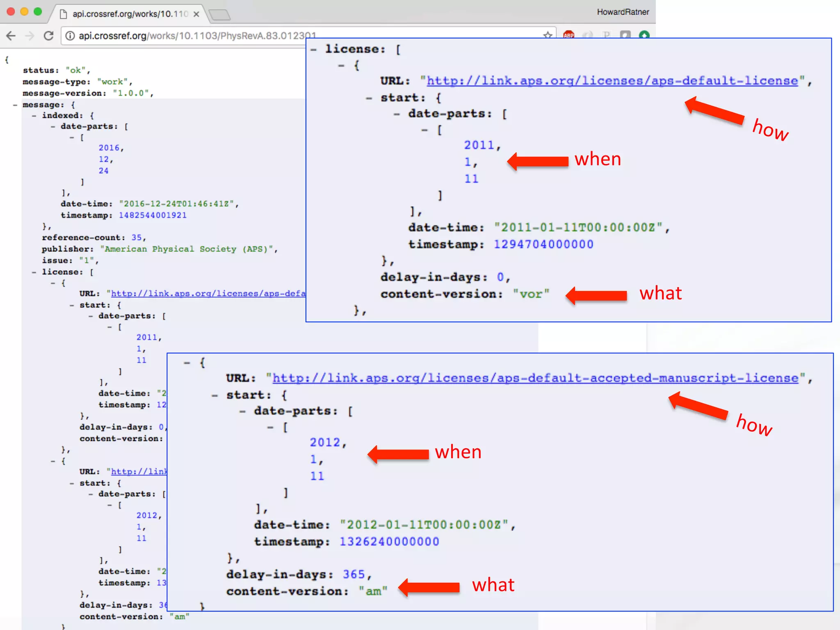Collapse the small license array
The image size is (840, 630).
click(34, 272)
